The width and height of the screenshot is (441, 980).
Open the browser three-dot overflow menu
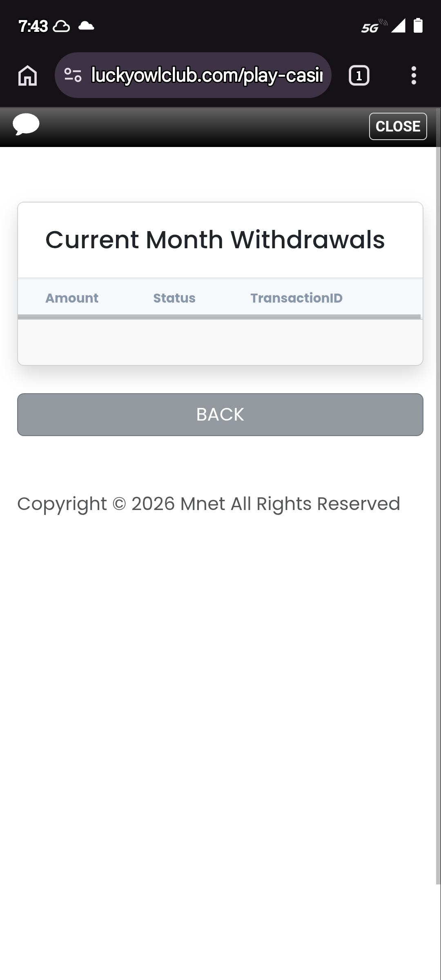pyautogui.click(x=414, y=76)
